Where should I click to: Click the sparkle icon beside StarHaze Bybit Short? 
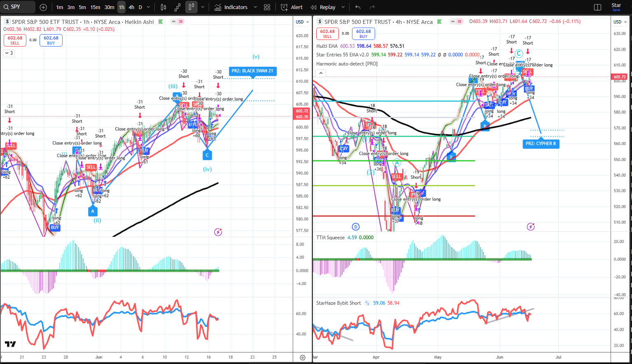(x=367, y=303)
